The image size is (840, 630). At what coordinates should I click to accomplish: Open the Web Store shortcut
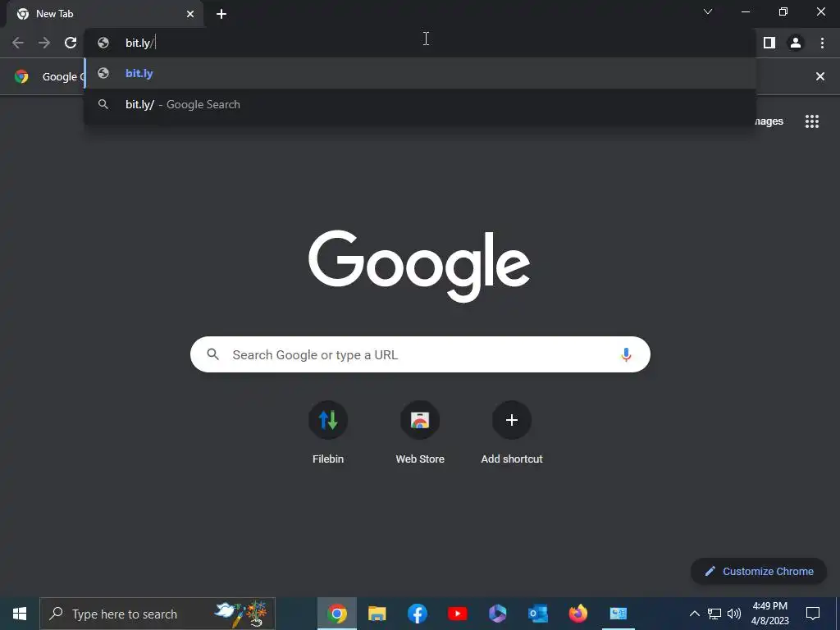tap(420, 432)
